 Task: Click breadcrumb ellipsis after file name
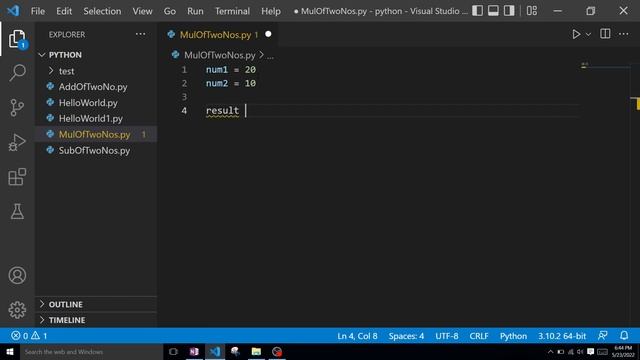pyautogui.click(x=270, y=56)
